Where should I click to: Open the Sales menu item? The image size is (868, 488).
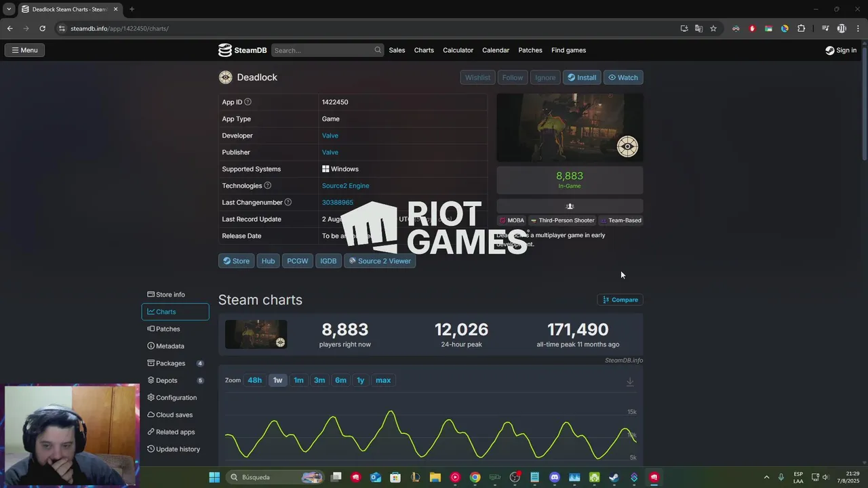point(397,50)
